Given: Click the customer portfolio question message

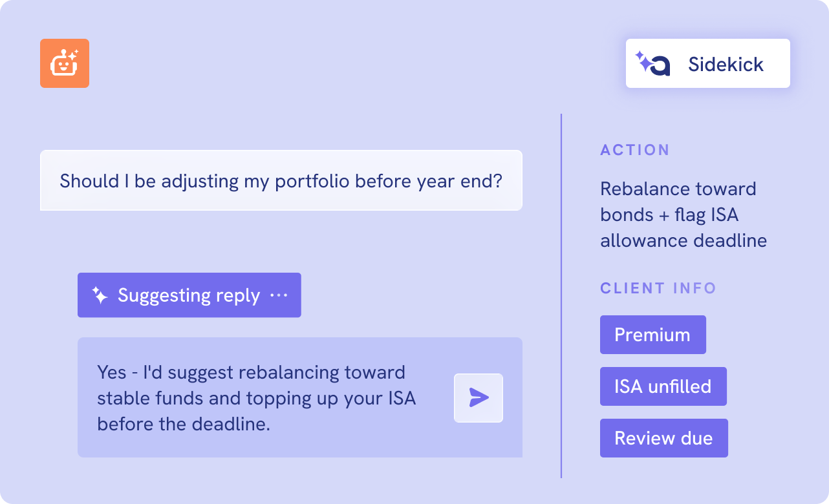Looking at the screenshot, I should tap(281, 180).
